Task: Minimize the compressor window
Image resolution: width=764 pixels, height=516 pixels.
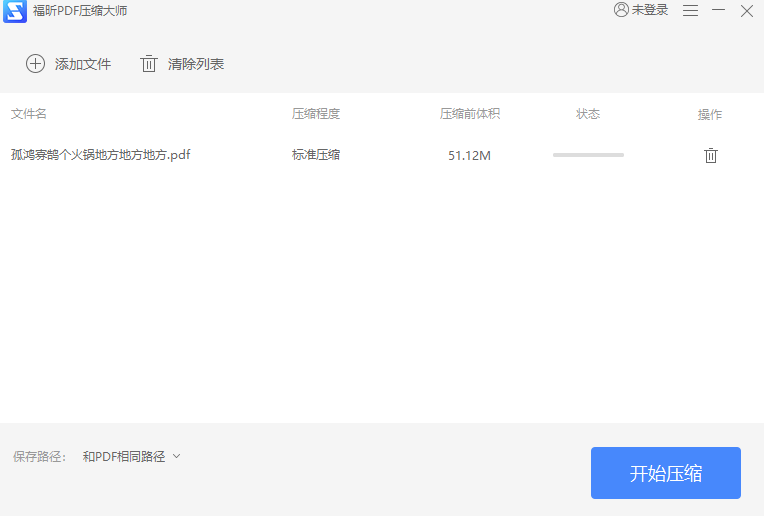Action: [718, 10]
